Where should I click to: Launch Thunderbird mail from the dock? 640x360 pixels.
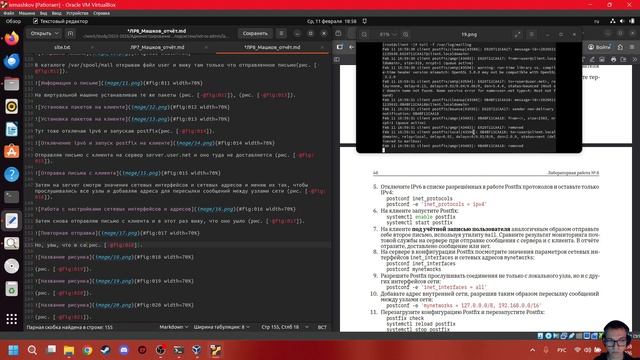tap(11, 61)
